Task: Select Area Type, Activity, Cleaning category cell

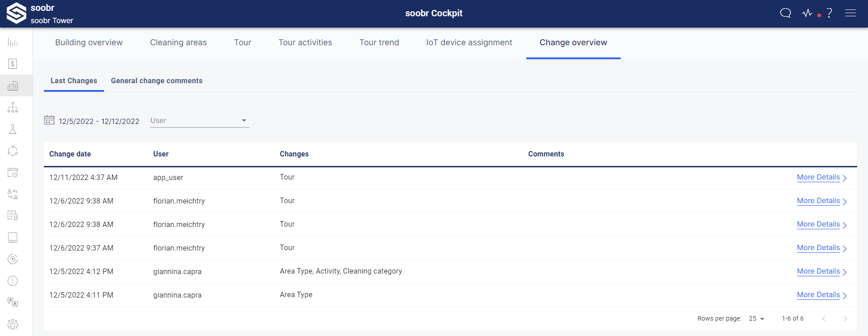Action: tap(341, 271)
